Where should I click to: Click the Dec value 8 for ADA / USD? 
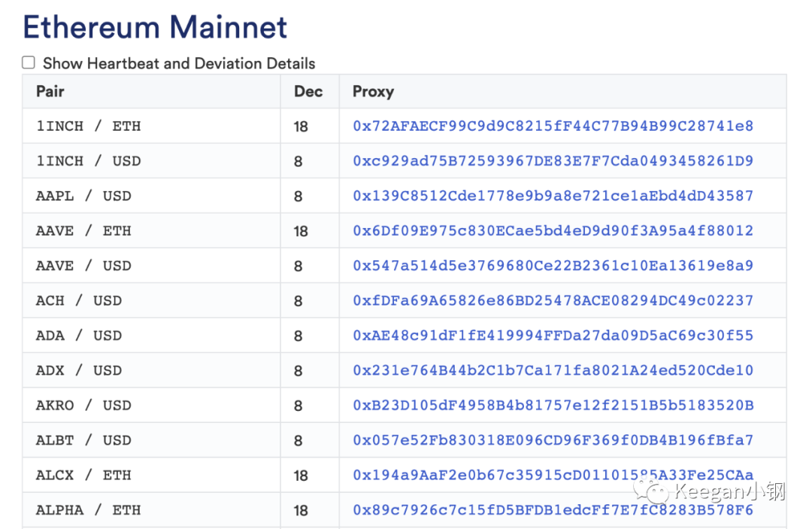point(298,336)
